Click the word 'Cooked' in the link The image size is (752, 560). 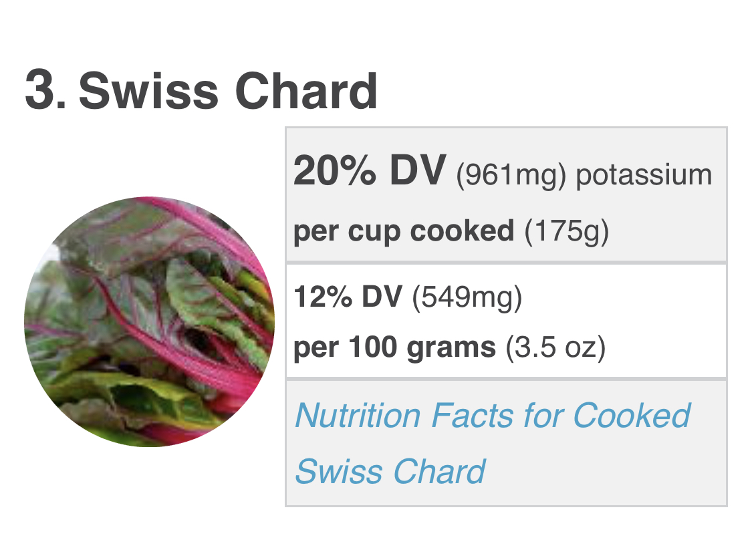pyautogui.click(x=631, y=416)
